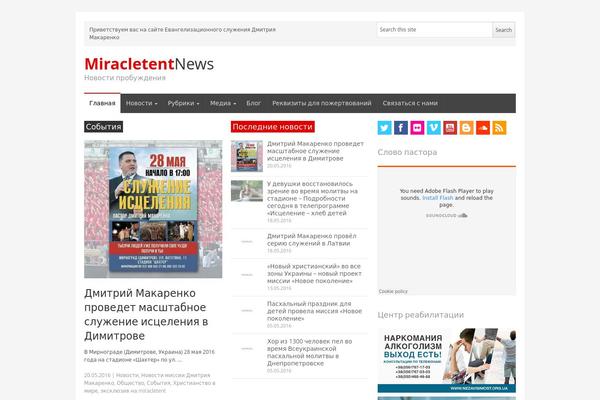Click the Новости пробуждения tagline
600x400 pixels.
click(125, 78)
